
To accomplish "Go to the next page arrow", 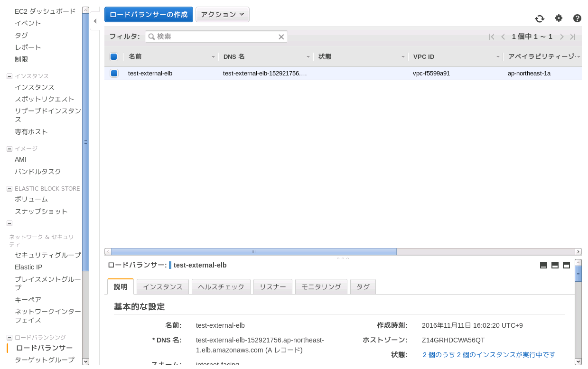I will pyautogui.click(x=561, y=37).
